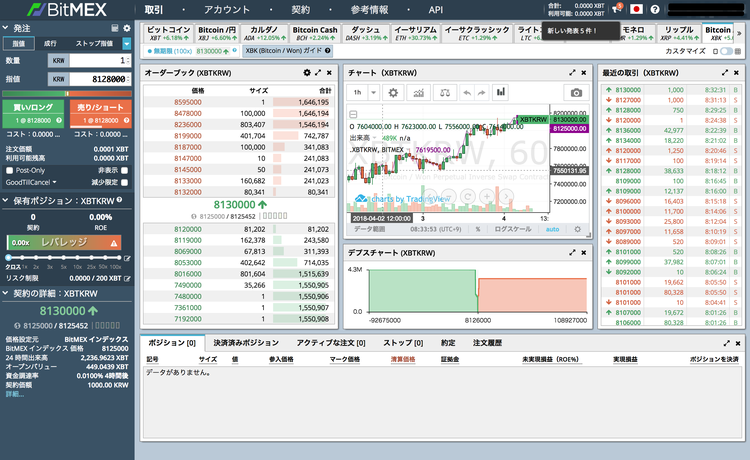
Task: Click 10x on the leverage slider
Action: click(77, 266)
